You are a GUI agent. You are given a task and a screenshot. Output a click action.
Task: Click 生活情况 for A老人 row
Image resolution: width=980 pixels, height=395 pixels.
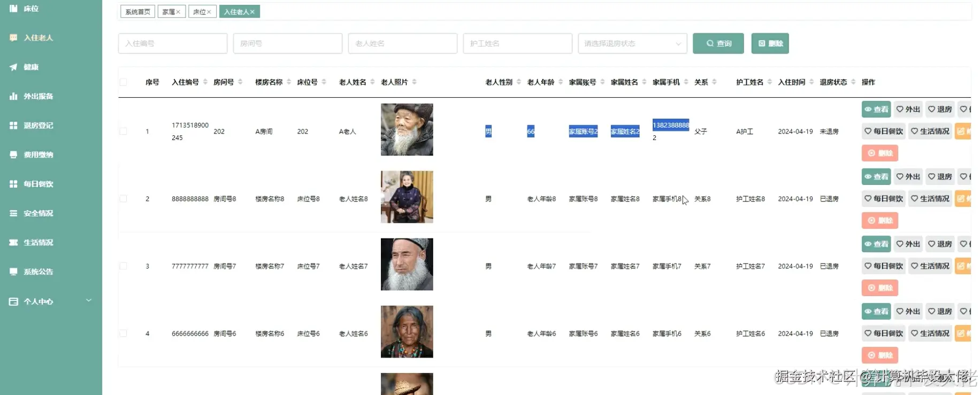(x=930, y=131)
